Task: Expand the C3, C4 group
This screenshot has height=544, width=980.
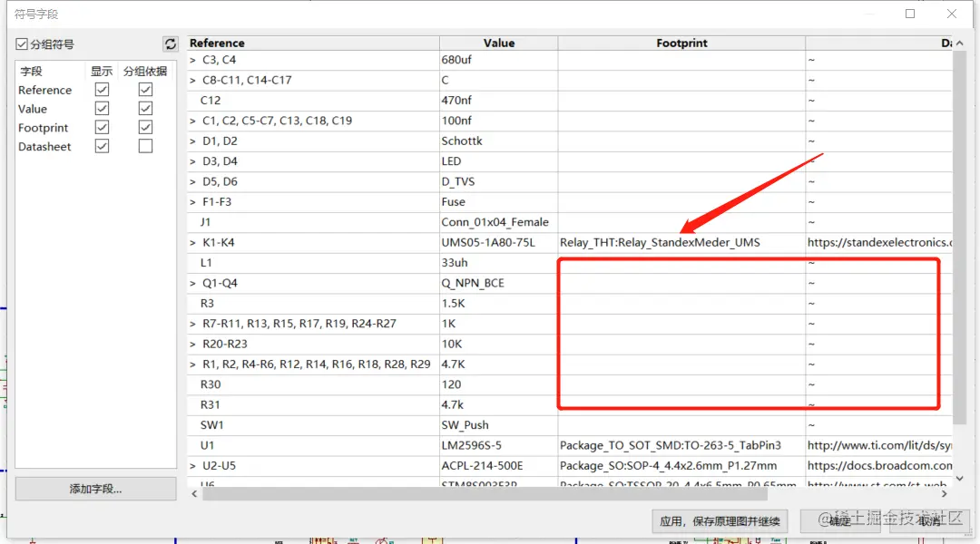Action: (192, 60)
